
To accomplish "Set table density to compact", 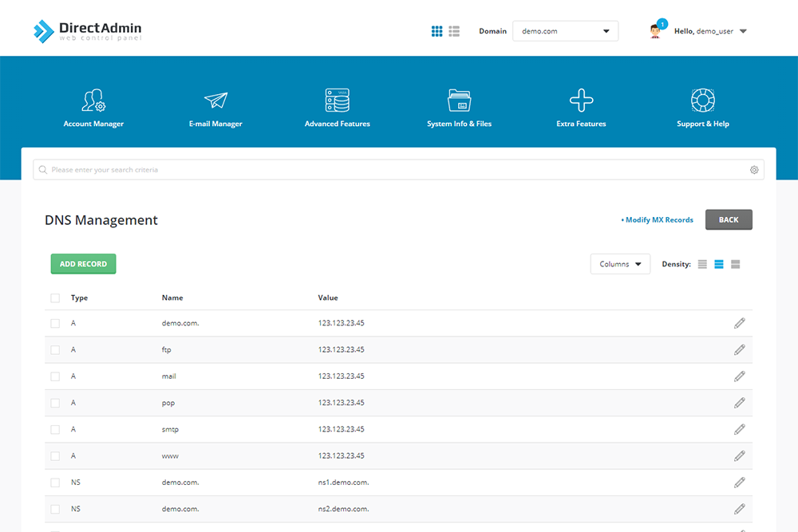I will click(x=702, y=264).
